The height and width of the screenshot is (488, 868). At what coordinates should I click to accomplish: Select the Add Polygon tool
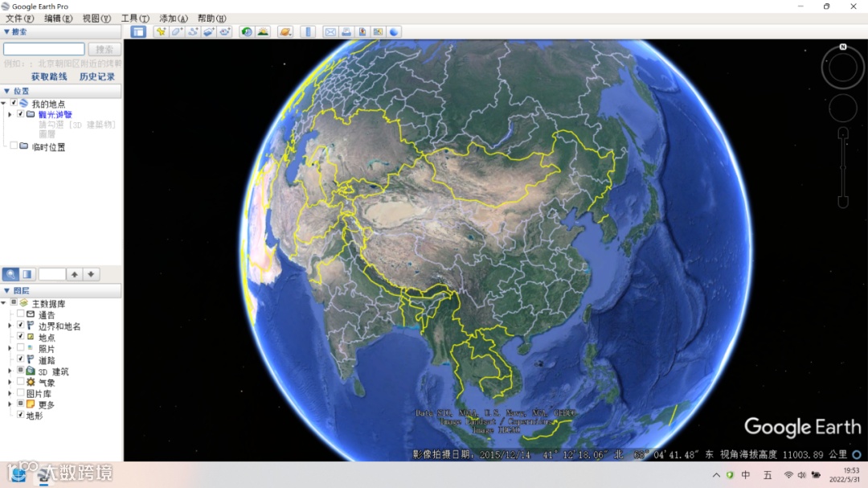tap(177, 32)
